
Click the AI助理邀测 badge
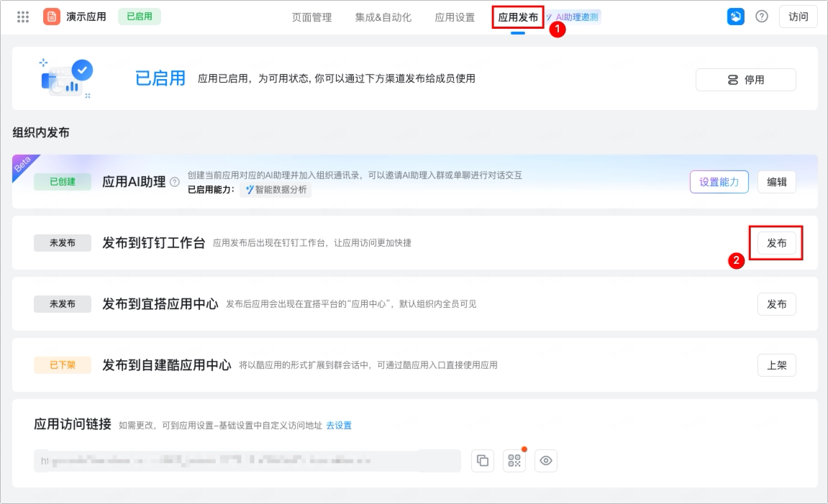[573, 17]
